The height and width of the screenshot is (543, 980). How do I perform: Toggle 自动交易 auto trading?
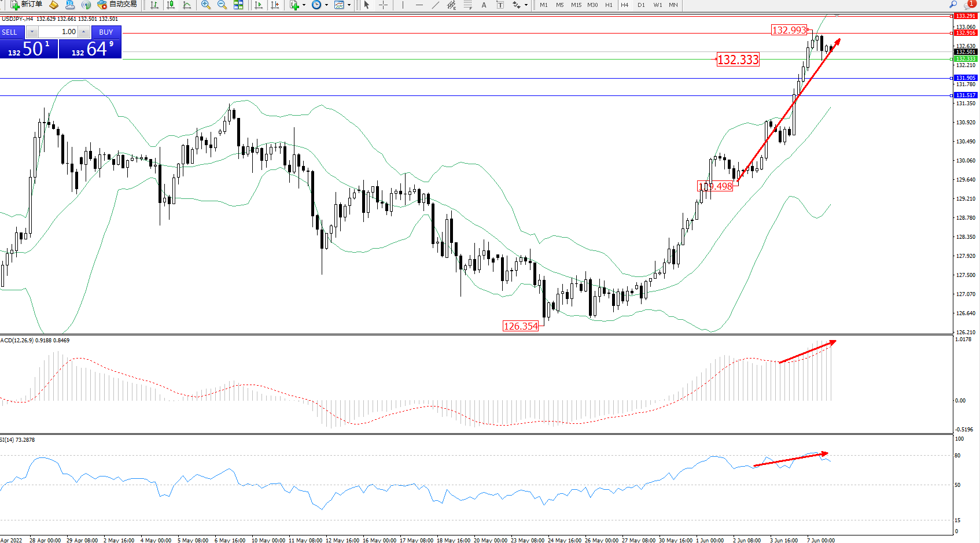pos(117,5)
